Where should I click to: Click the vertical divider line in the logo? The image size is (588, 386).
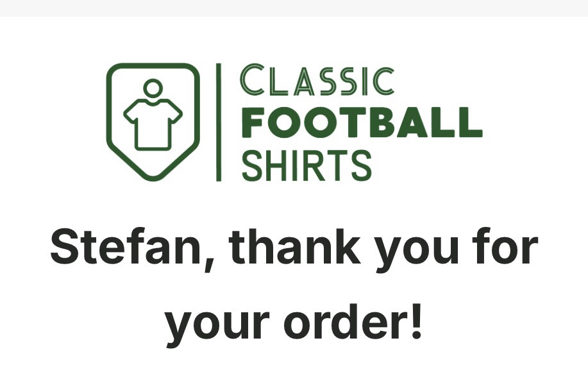pos(219,122)
